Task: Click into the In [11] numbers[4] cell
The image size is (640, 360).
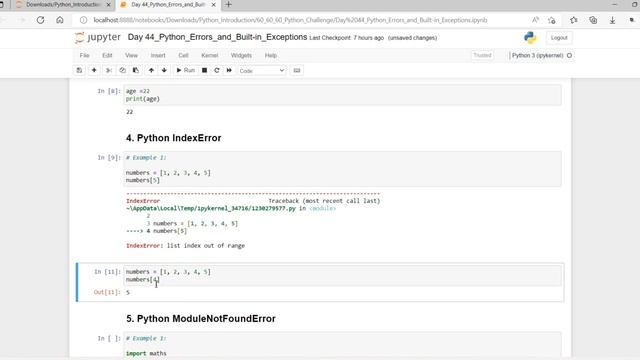Action: [x=342, y=276]
